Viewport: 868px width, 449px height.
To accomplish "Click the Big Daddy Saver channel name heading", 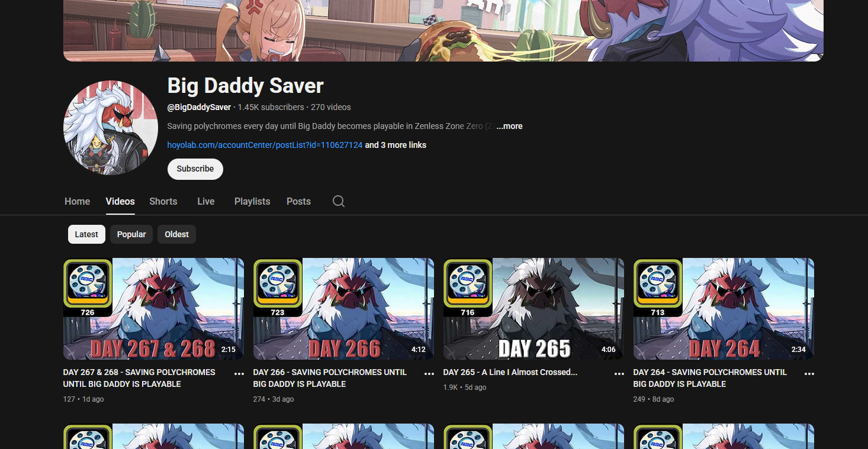I will click(246, 86).
